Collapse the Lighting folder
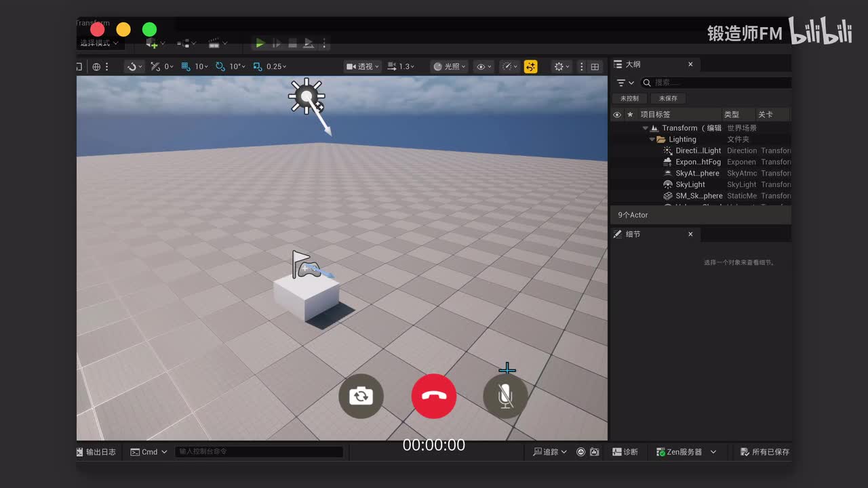Image resolution: width=868 pixels, height=488 pixels. (652, 140)
